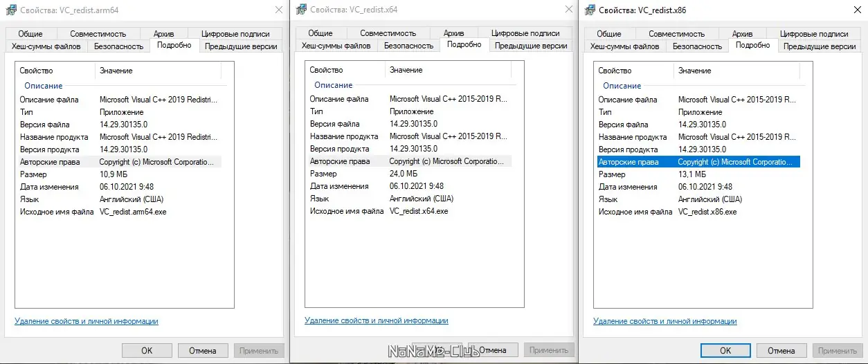Viewport: 868px width, 364px height.
Task: Open Архив tab in arm64 window
Action: [x=163, y=33]
